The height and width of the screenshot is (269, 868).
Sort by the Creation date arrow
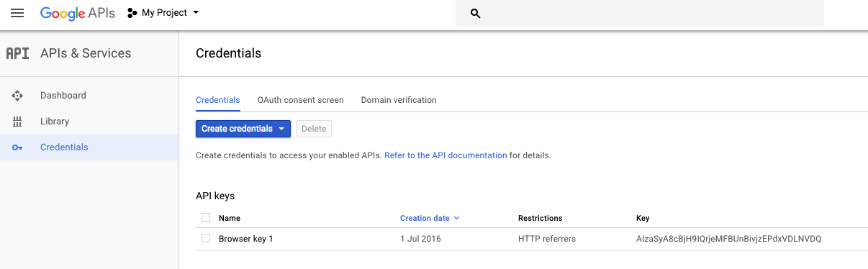pos(457,218)
